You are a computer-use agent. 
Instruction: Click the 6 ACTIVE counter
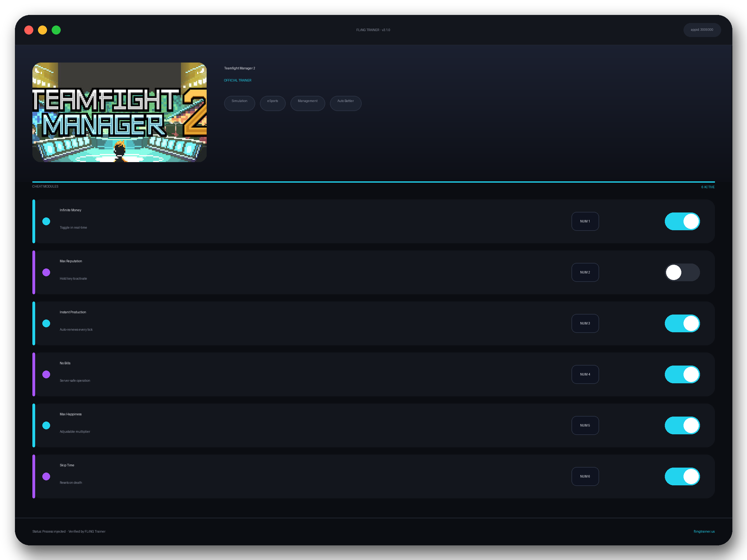coord(708,187)
